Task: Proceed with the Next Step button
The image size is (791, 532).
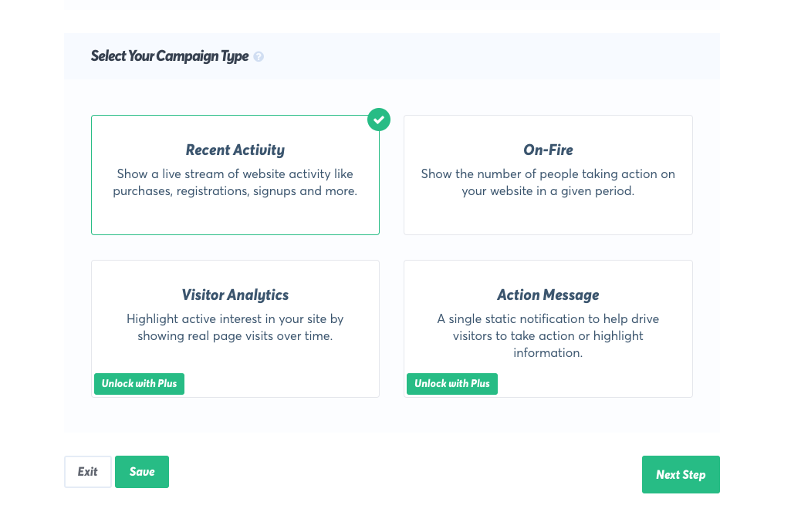Action: coord(681,475)
